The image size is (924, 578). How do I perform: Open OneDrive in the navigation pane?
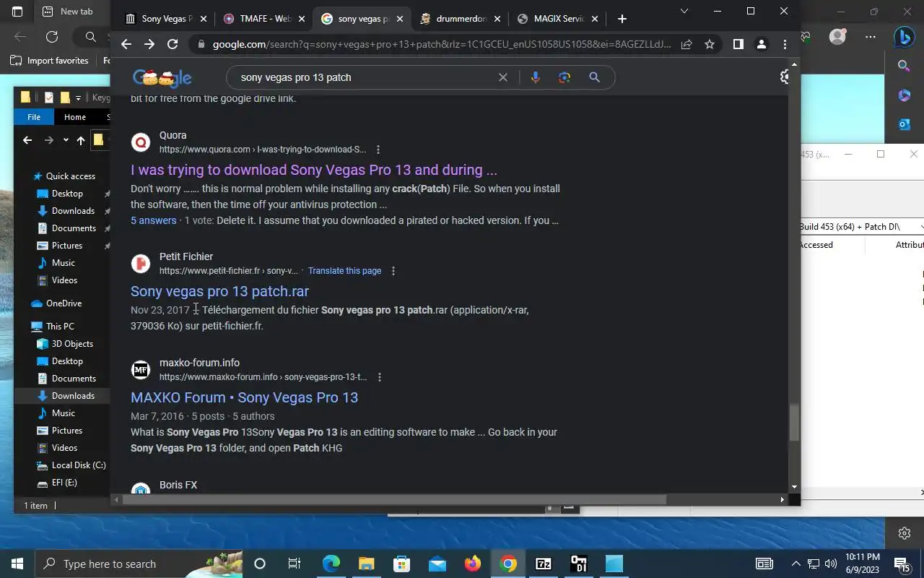point(64,303)
